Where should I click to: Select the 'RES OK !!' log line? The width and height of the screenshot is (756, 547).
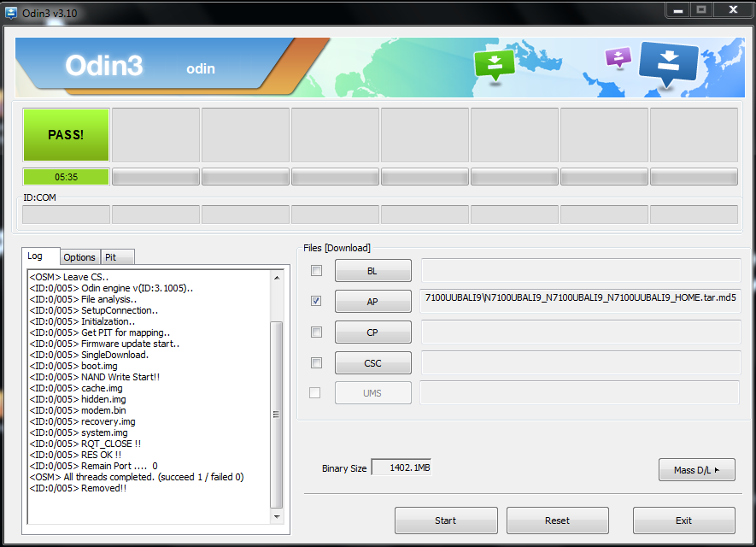[75, 455]
